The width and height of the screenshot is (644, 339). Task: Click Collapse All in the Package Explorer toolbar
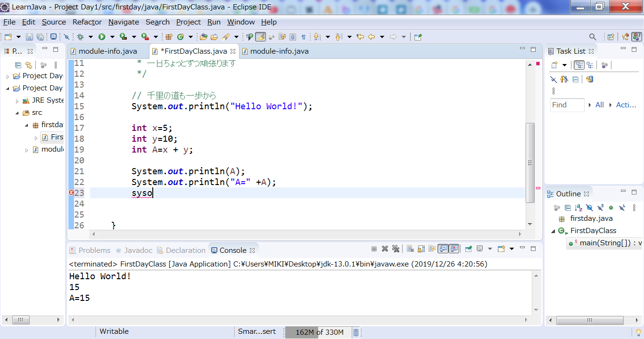pos(18,65)
